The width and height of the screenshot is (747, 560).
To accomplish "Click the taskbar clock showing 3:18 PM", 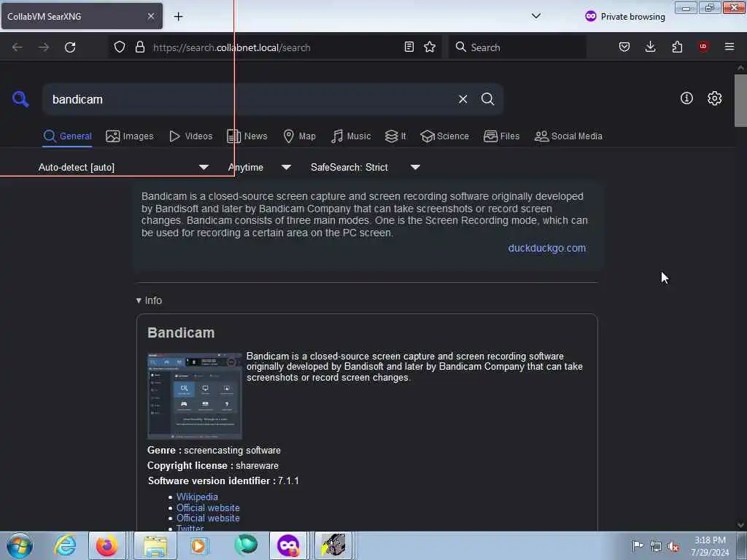I will pos(710,545).
